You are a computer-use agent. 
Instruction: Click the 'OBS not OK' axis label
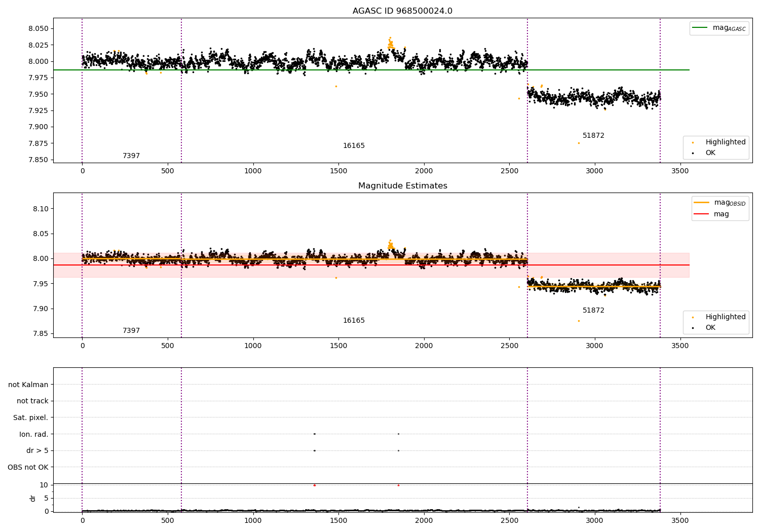coord(28,467)
